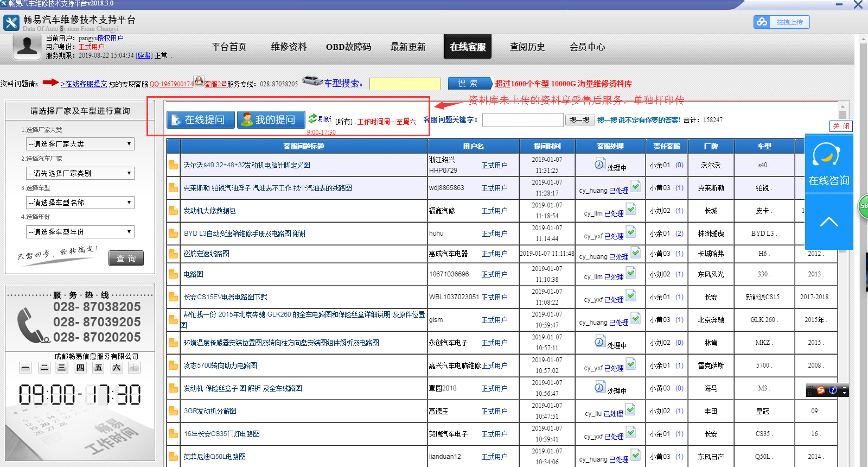Open the 客服2号 link
868x467 pixels.
(215, 84)
